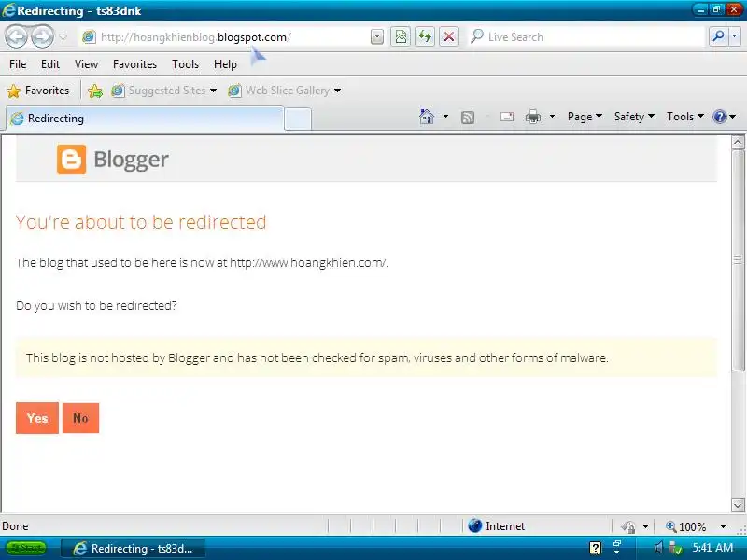The image size is (747, 560).
Task: Click the orange Blogger logo icon
Action: 72,159
